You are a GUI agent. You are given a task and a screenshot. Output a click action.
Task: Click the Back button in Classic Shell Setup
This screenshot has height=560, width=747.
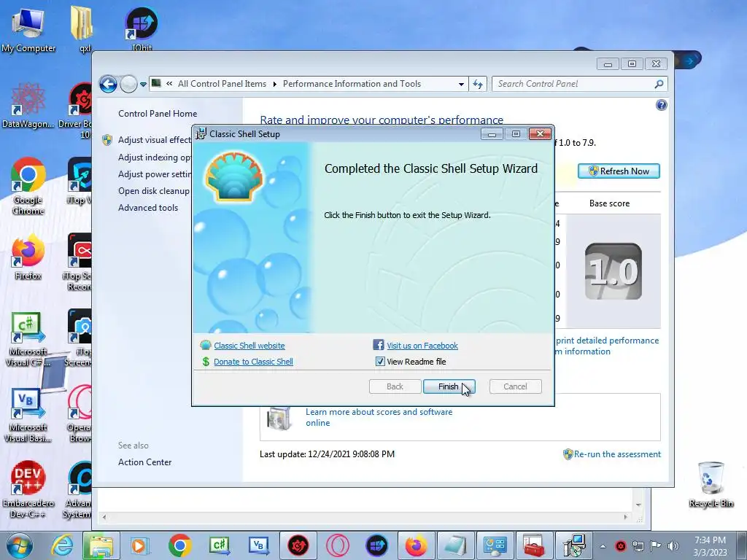pyautogui.click(x=395, y=386)
